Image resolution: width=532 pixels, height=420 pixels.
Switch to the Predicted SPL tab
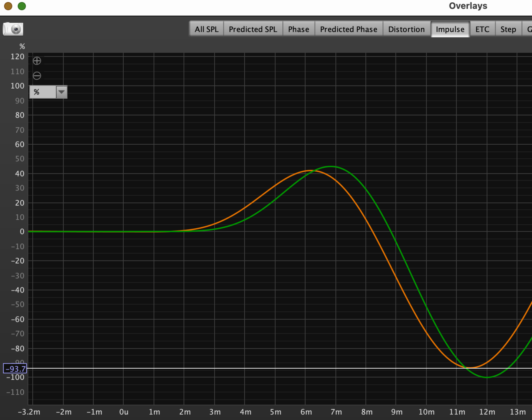coord(253,29)
